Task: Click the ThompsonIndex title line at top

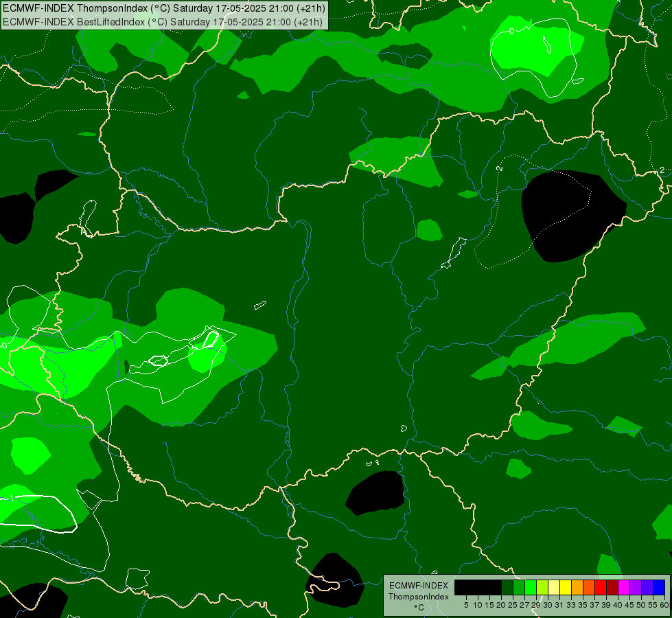Action: (164, 8)
